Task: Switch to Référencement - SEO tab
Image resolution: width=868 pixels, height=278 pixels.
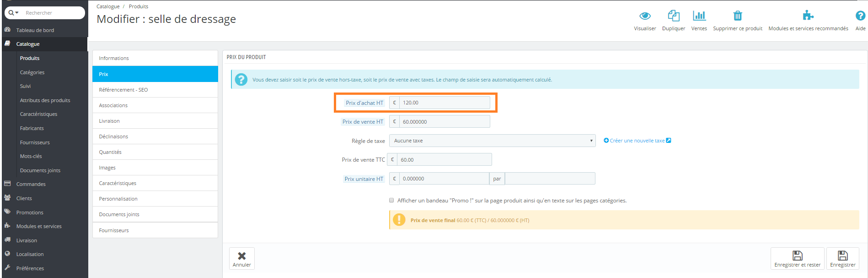Action: coord(155,90)
